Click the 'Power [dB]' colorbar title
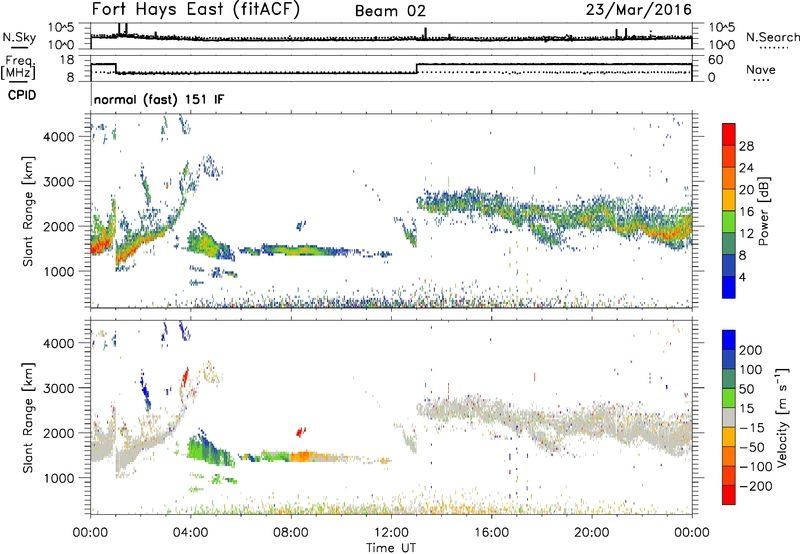 763,212
